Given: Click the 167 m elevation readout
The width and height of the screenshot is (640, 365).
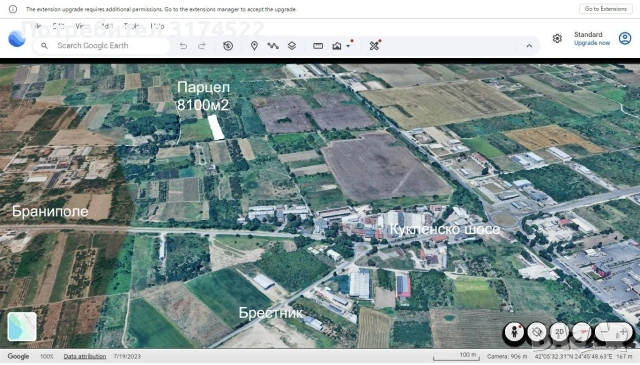Looking at the screenshot, I should coord(624,356).
